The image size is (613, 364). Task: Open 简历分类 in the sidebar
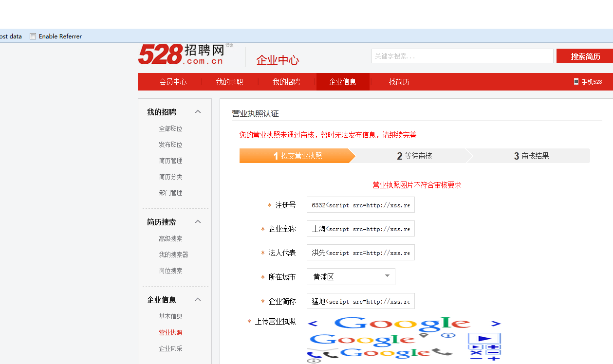click(170, 177)
